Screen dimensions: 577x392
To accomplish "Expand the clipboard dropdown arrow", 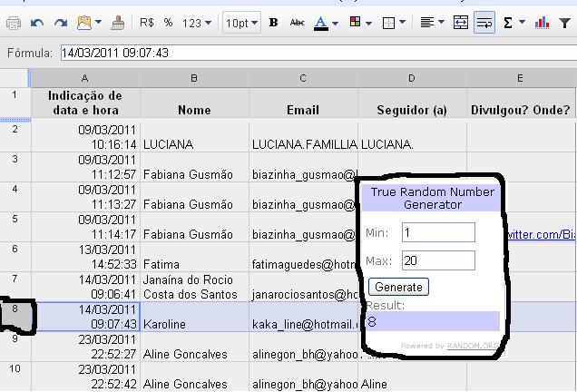I will point(98,23).
